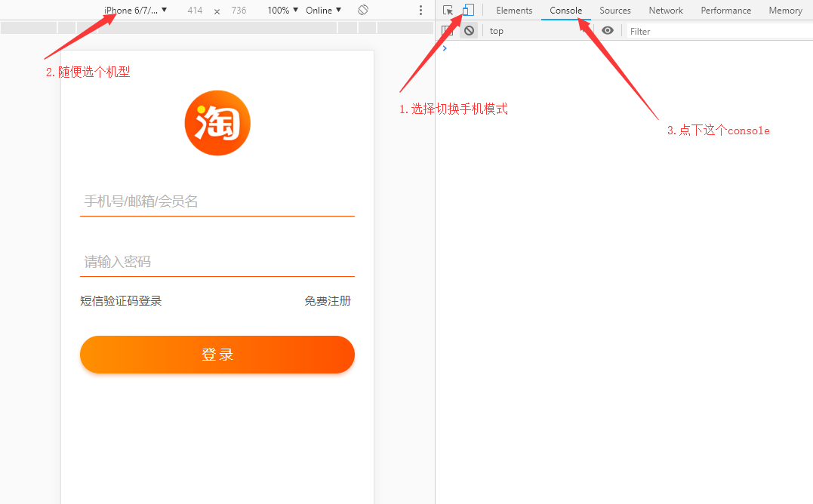Click the 免费注册 link
Viewport: 813px width, 504px height.
click(328, 301)
